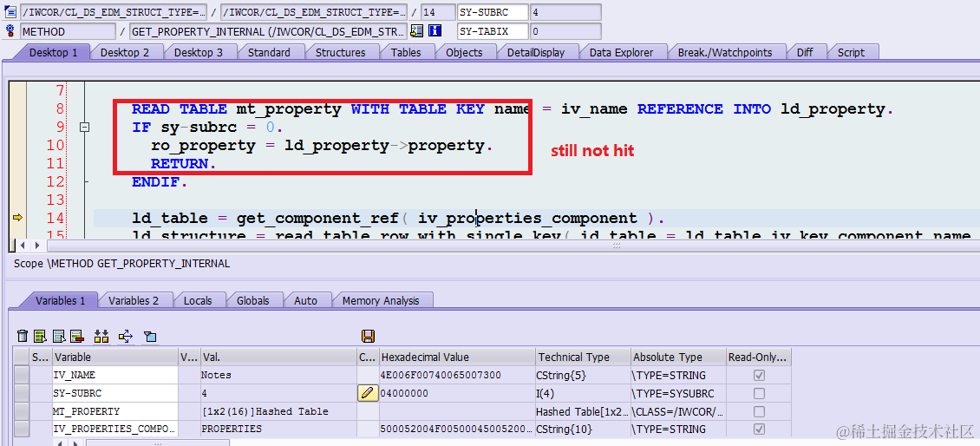This screenshot has height=446, width=980.
Task: Click the 'Notes' value cell
Action: [x=278, y=376]
